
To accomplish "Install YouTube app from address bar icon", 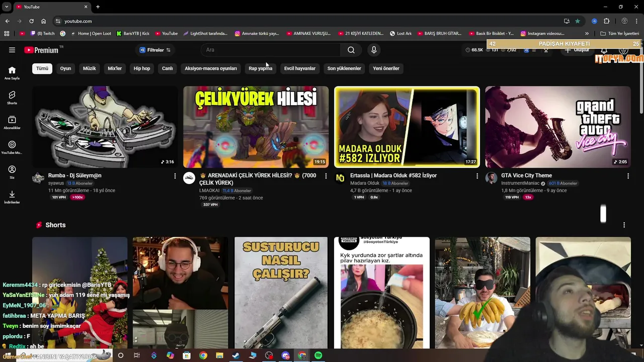I will [x=567, y=21].
